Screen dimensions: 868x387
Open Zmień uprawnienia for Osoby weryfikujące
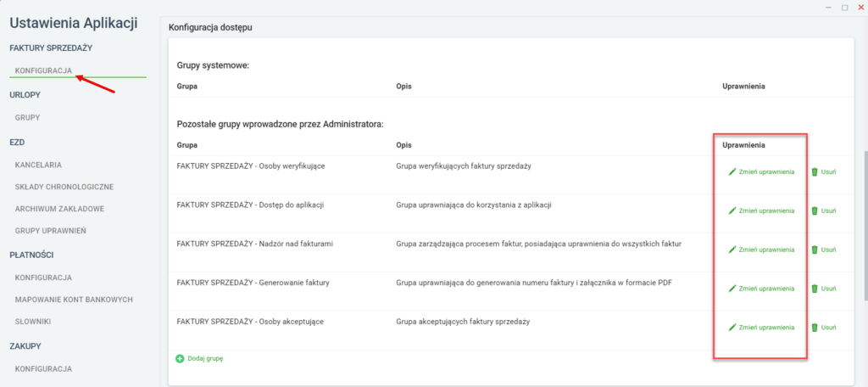coord(762,172)
